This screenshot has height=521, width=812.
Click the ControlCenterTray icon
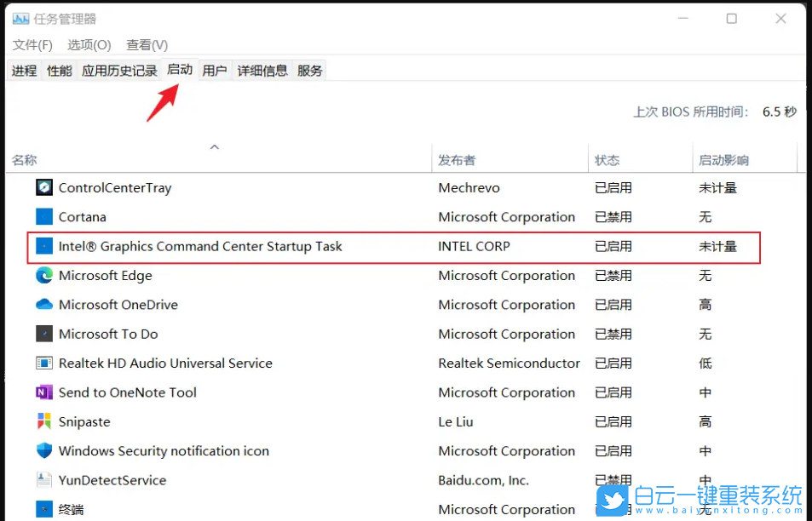pyautogui.click(x=43, y=187)
